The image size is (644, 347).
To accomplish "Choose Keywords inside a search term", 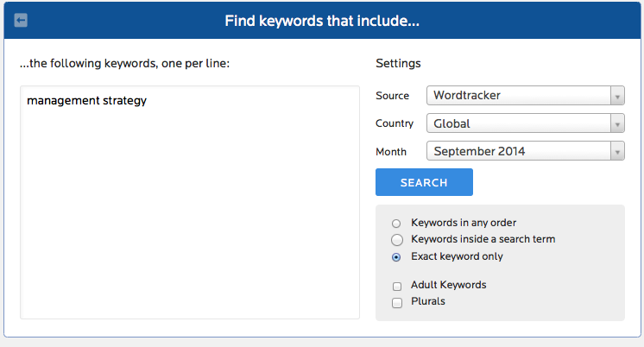I will pos(397,240).
